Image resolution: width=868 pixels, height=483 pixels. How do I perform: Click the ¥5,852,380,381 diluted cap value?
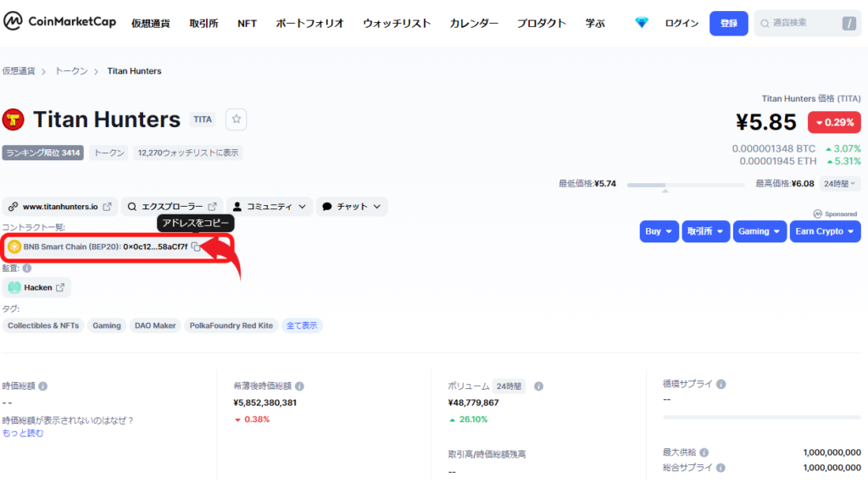(264, 402)
